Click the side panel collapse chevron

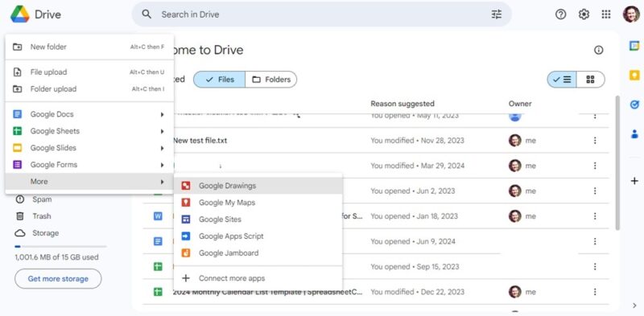634,306
